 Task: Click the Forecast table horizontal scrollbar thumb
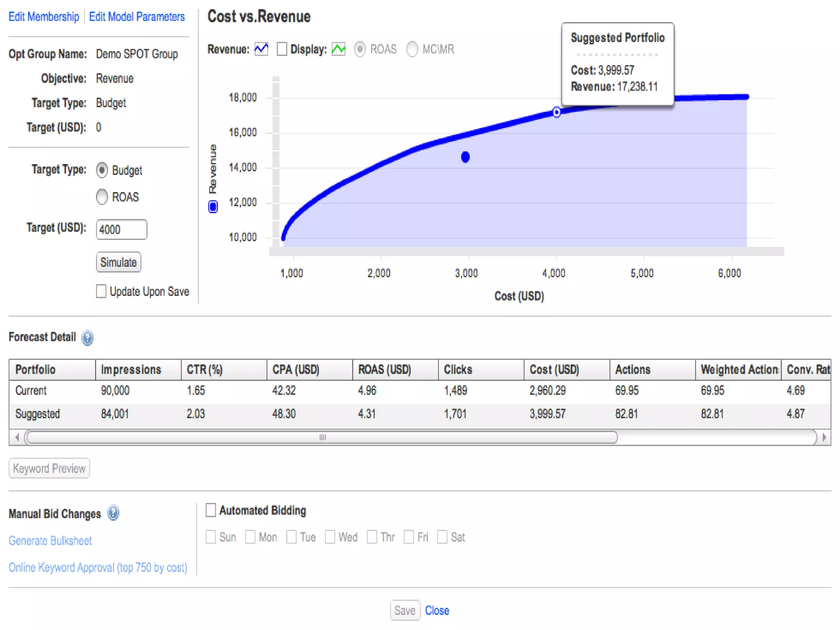(x=322, y=437)
